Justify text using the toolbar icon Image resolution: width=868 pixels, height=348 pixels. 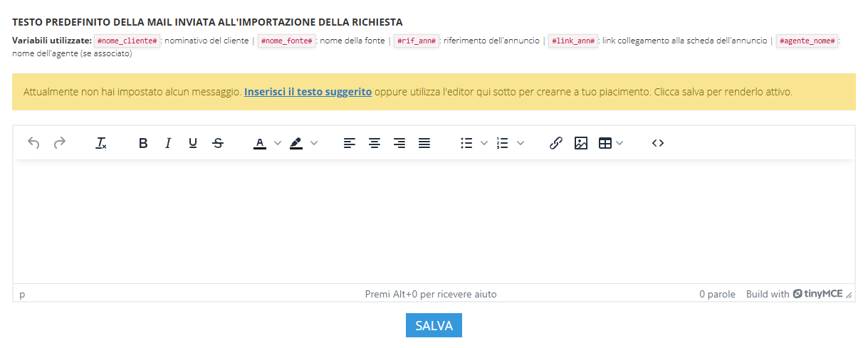424,143
